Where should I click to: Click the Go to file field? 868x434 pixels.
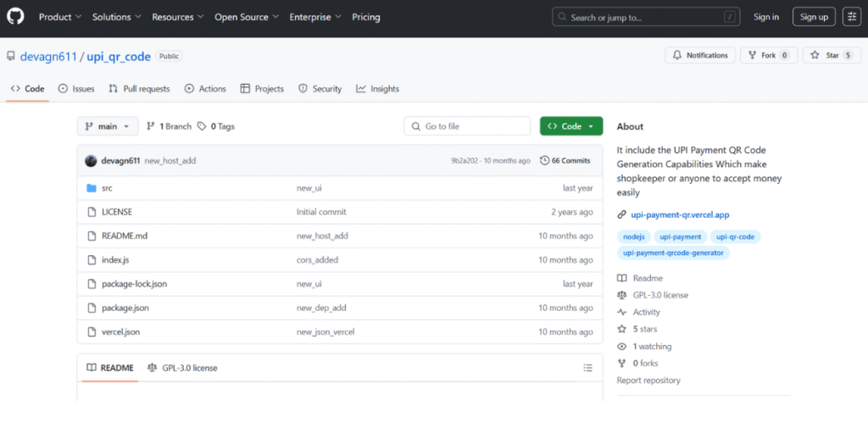[467, 126]
